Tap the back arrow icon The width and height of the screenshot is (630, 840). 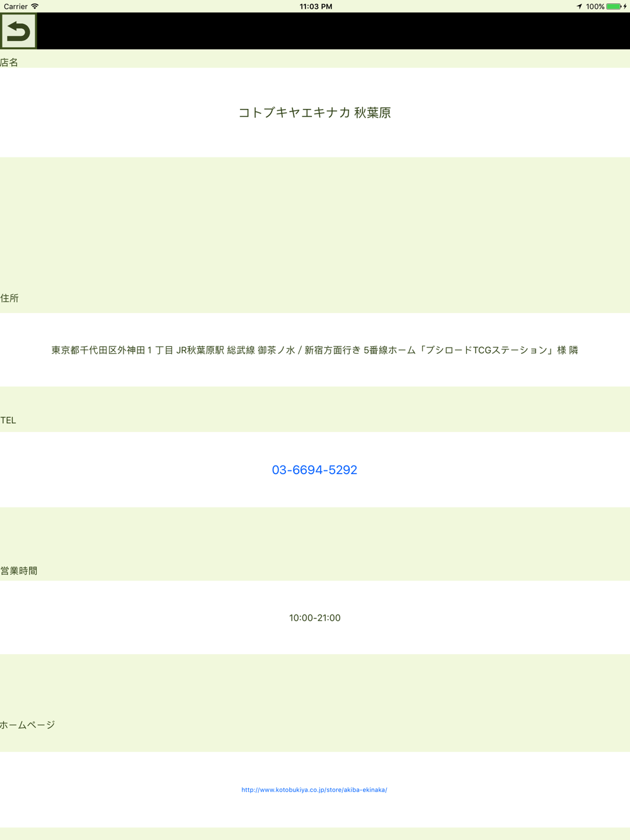click(x=18, y=31)
